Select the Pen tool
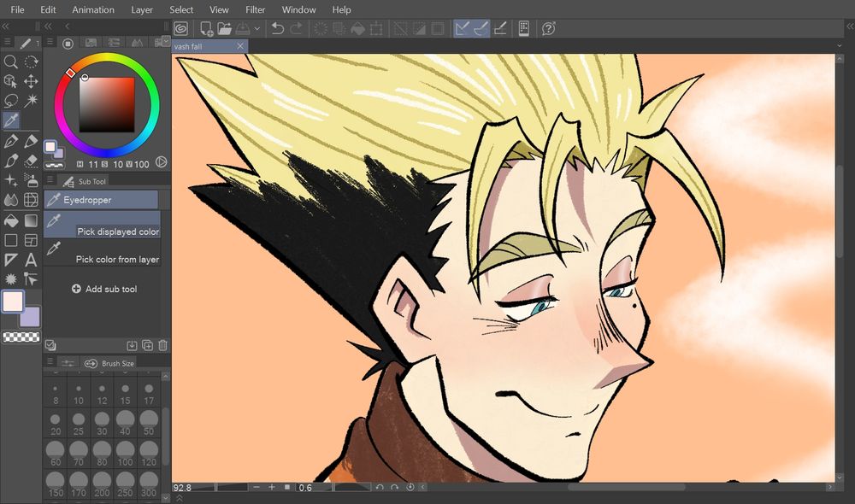Viewport: 855px width, 504px height. (10, 141)
